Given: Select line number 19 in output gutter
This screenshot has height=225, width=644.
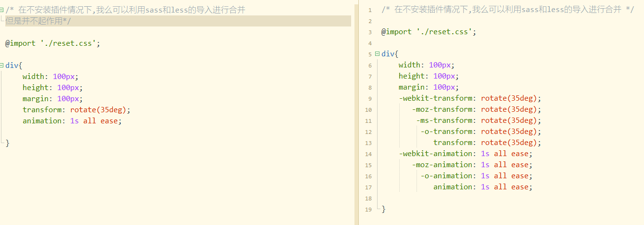Looking at the screenshot, I should (x=369, y=210).
